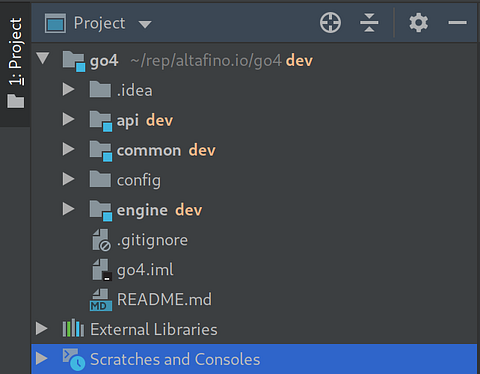Expand Scratches and Consoles arrow
The image size is (480, 374).
(42, 359)
